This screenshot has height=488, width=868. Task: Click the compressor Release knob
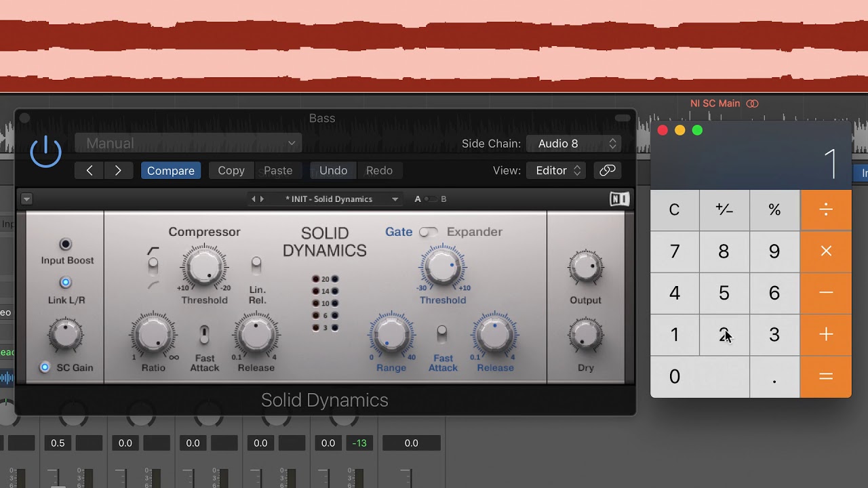click(x=256, y=335)
